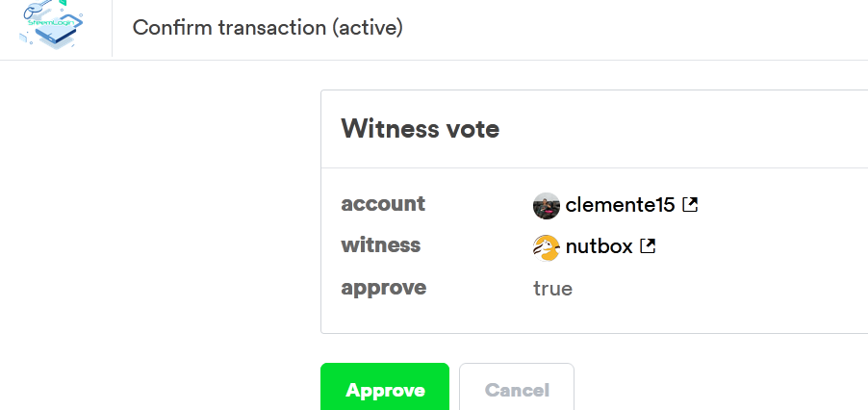The height and width of the screenshot is (410, 868).
Task: Open clemente15 profile via external link icon
Action: (x=690, y=204)
